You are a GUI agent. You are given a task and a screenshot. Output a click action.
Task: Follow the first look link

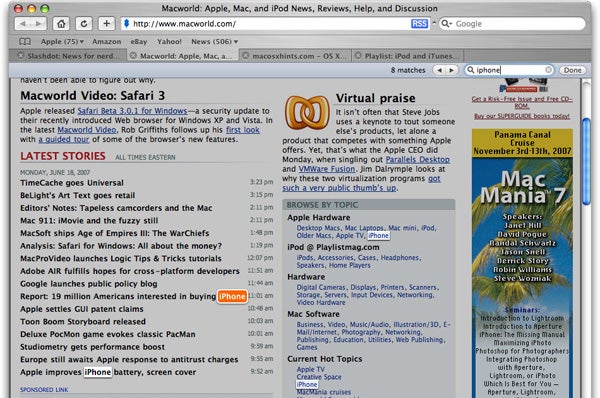pos(243,130)
